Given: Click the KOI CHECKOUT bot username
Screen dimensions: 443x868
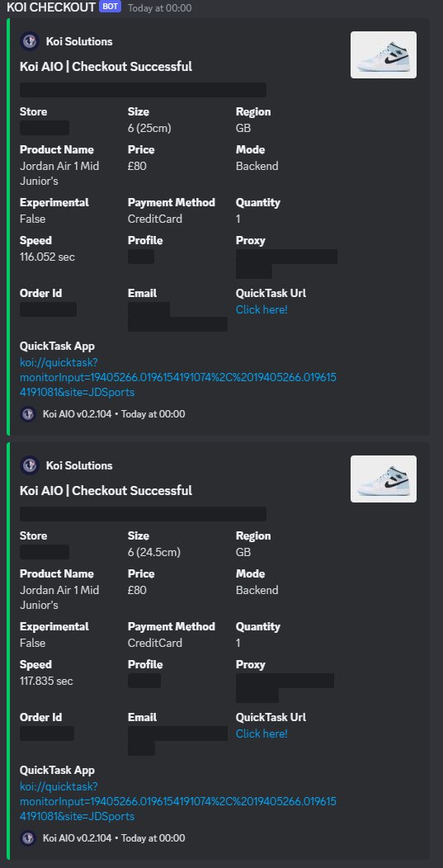Looking at the screenshot, I should point(51,7).
